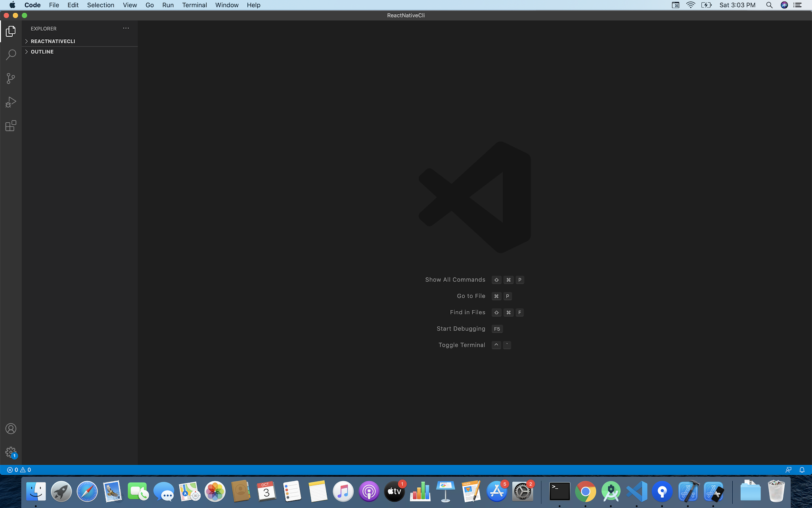Open FaceTime from the Dock

click(x=138, y=491)
